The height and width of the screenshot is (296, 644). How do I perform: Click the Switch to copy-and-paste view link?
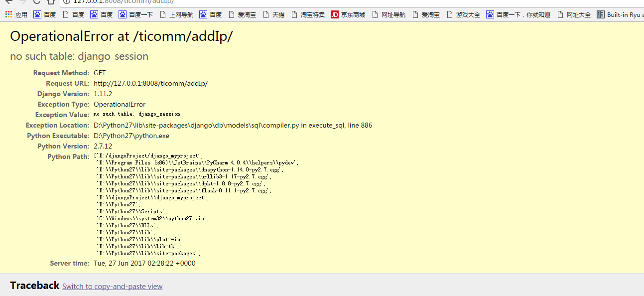112,287
